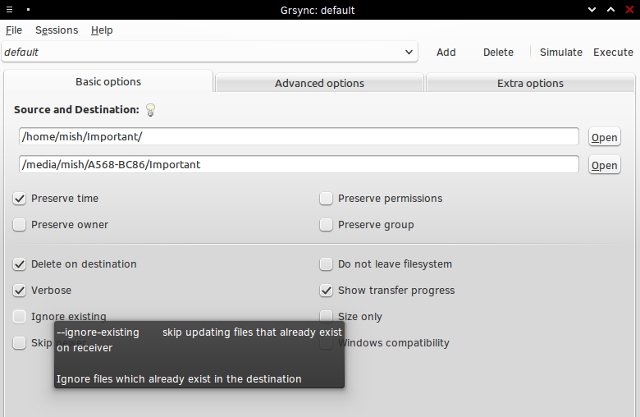Enable Preserve owner
The height and width of the screenshot is (417, 640).
point(19,225)
